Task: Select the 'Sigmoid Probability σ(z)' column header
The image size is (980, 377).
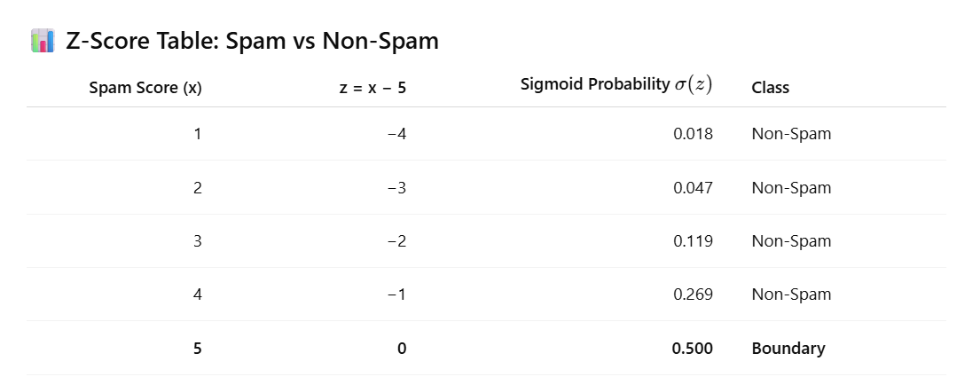Action: click(x=616, y=85)
